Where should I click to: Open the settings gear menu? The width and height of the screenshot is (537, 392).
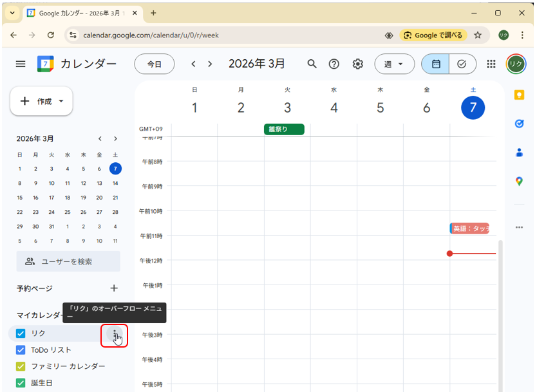pyautogui.click(x=358, y=64)
